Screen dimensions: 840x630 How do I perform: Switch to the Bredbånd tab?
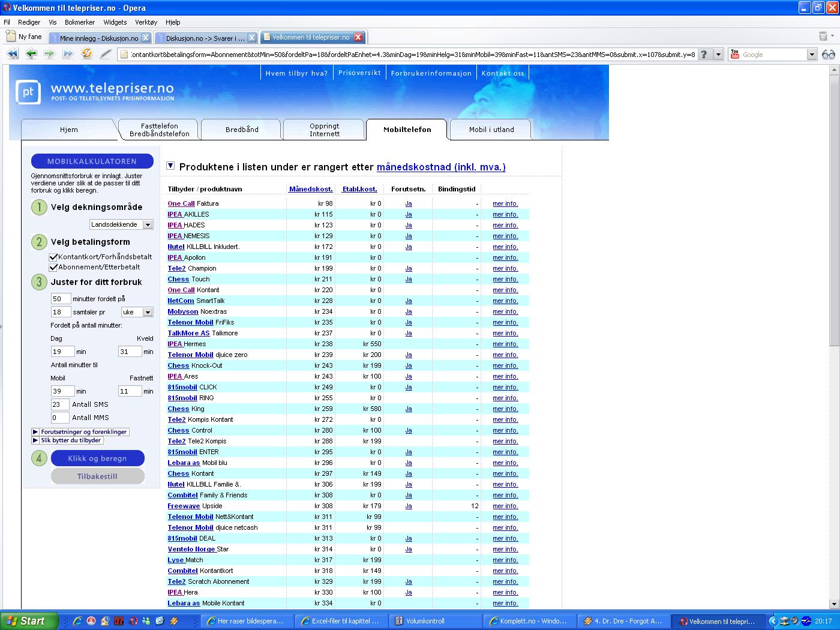click(242, 130)
